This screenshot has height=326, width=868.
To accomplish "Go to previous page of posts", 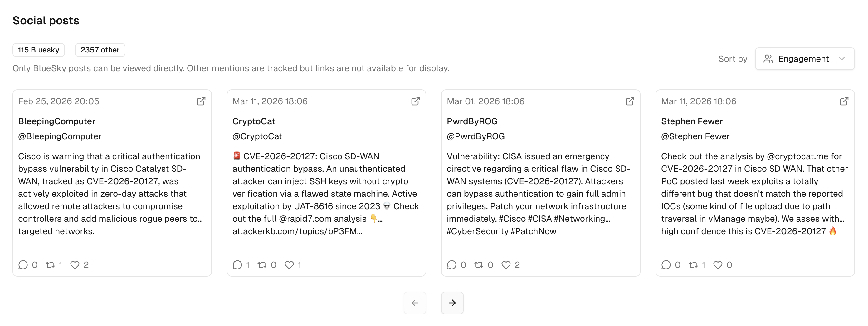I will coord(415,303).
